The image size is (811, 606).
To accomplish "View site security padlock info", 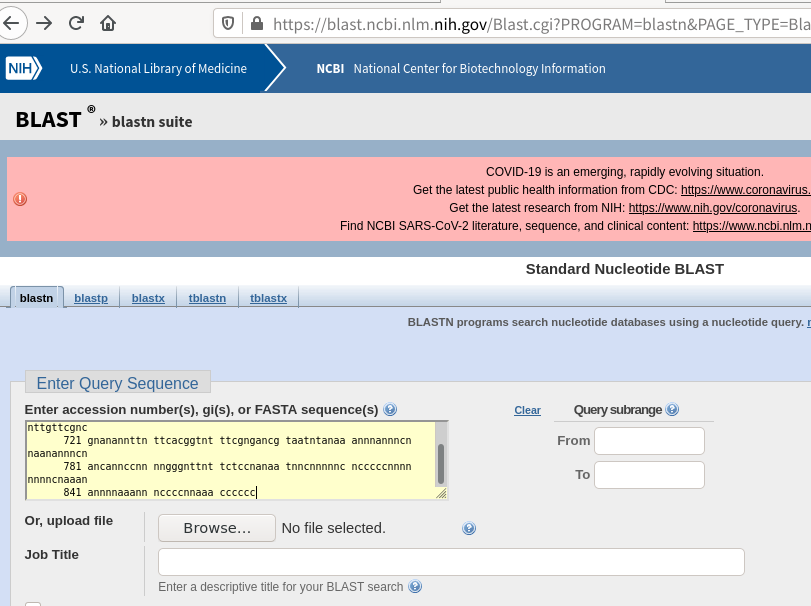I will point(257,23).
